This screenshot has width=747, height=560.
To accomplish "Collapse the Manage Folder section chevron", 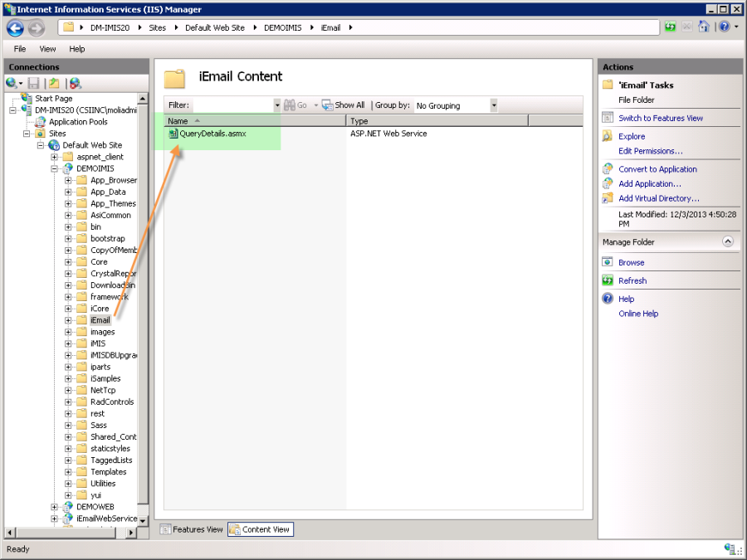I will (x=728, y=242).
